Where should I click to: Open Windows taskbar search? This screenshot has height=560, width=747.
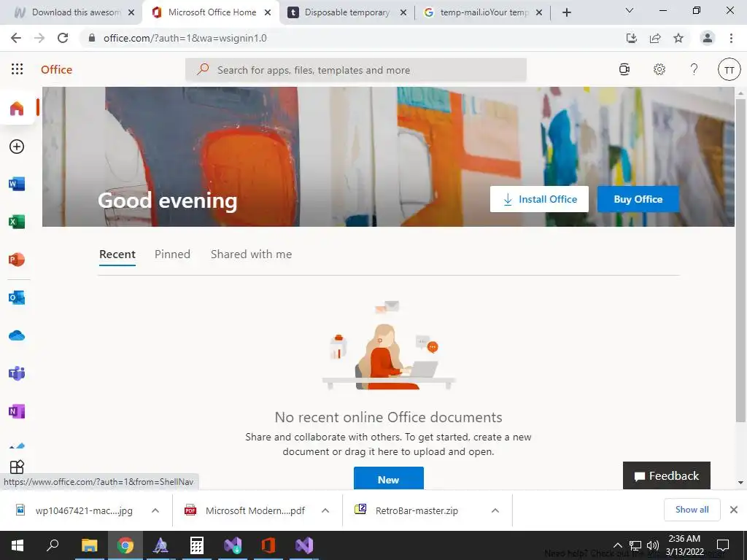coord(53,545)
